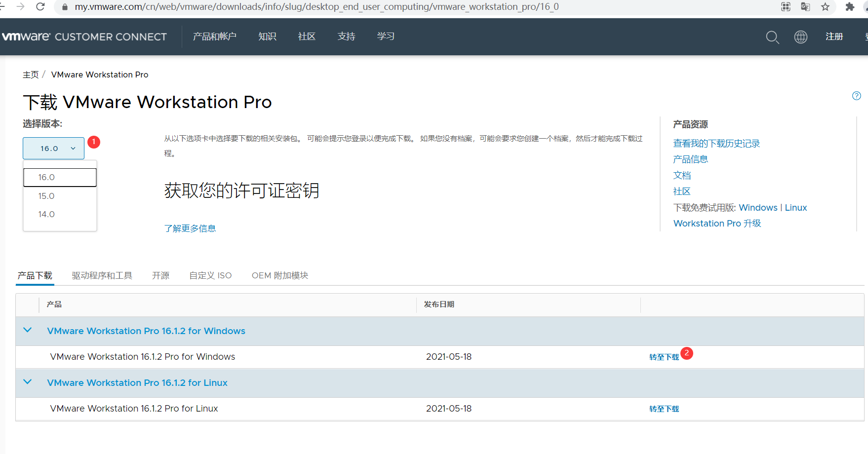Select version 16.0 from list

click(60, 177)
